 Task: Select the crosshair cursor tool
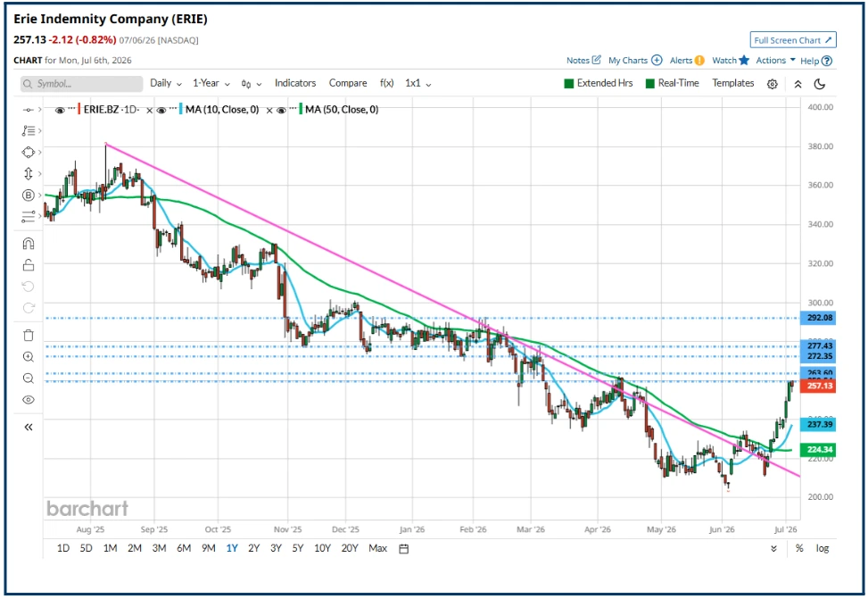[x=29, y=110]
